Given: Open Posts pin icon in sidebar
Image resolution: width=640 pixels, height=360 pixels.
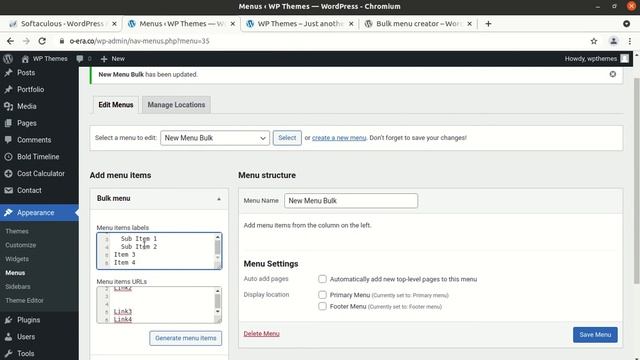Looking at the screenshot, I should (8, 73).
